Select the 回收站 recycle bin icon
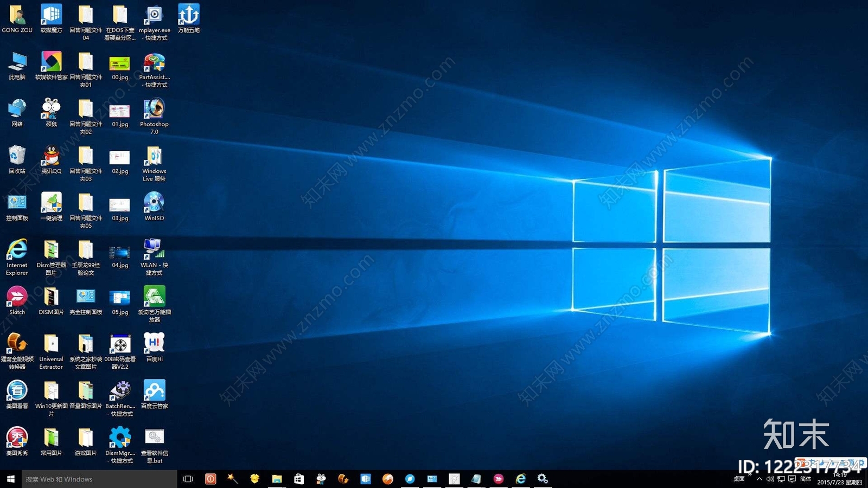The width and height of the screenshot is (868, 488). 17,160
